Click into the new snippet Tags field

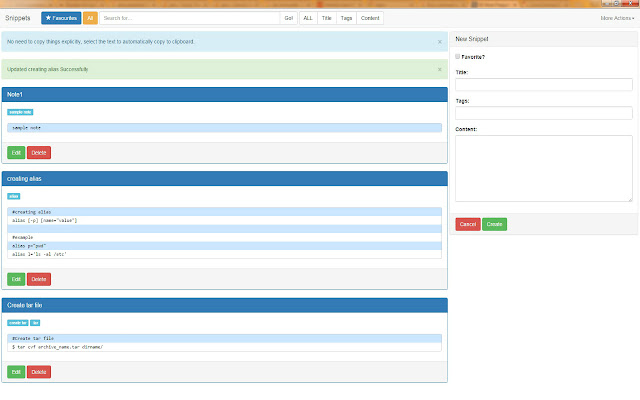click(544, 113)
